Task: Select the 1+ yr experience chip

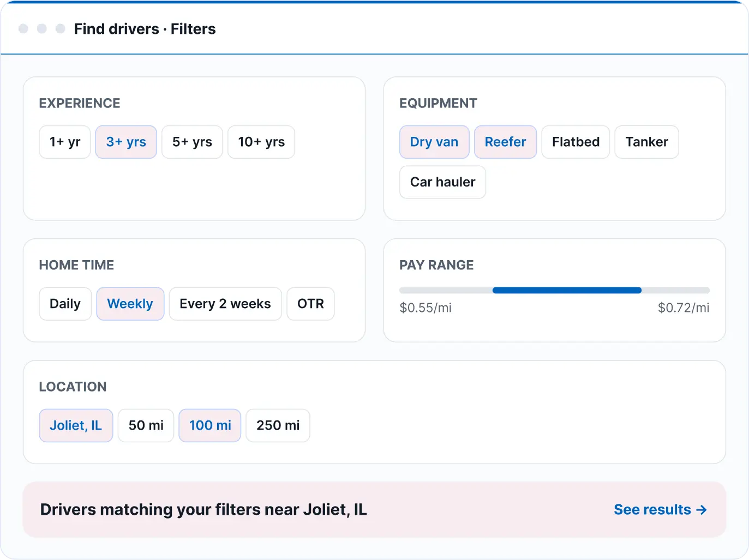Action: [x=65, y=142]
